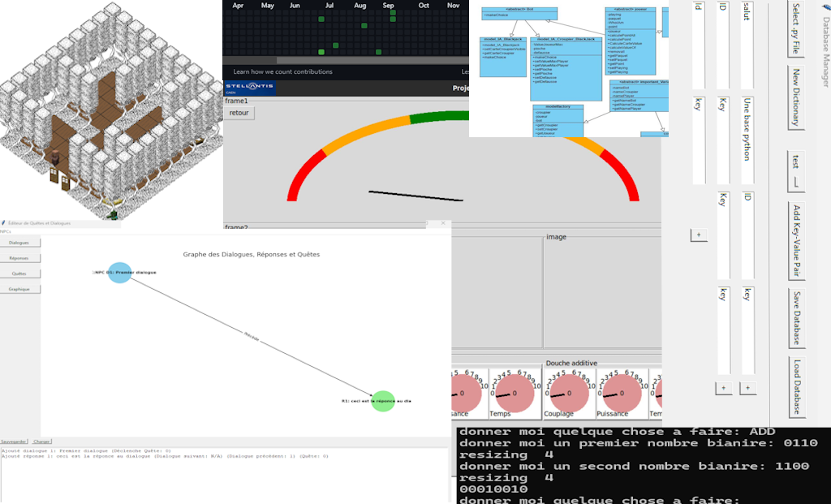The width and height of the screenshot is (831, 504).
Task: Click the feather icon of Éditeur de Quêtes
Action: pos(3,222)
